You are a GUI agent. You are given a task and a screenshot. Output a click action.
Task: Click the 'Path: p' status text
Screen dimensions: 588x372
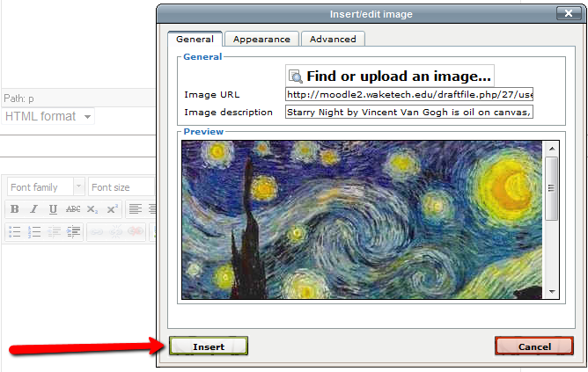pos(18,98)
